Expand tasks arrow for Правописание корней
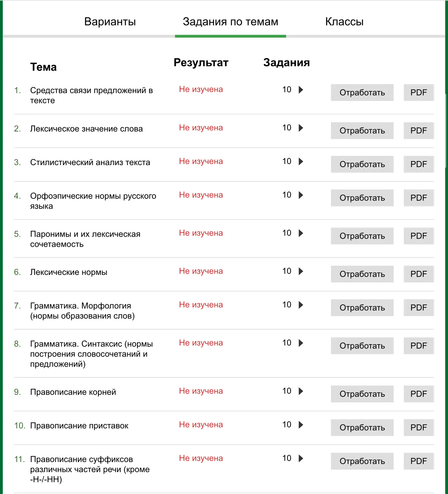The height and width of the screenshot is (494, 448). 301,391
